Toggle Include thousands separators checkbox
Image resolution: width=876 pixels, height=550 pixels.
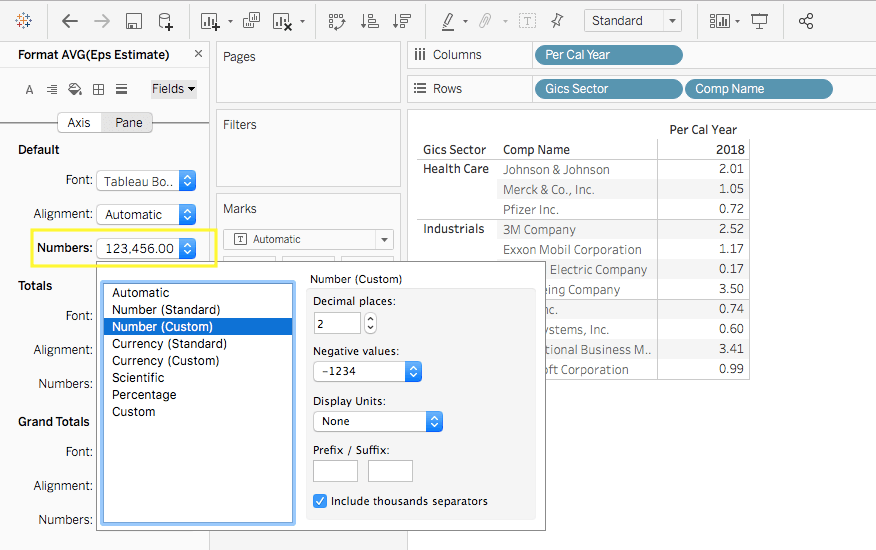point(320,501)
